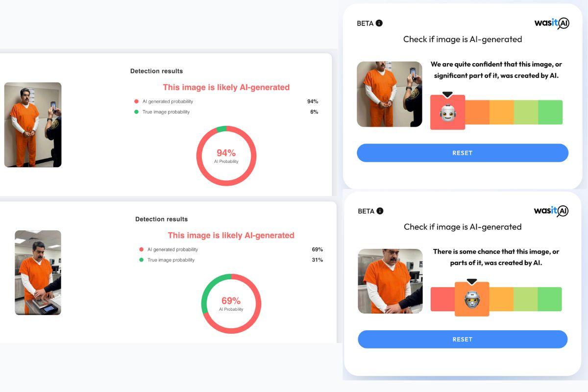Click the BETA info icon in bottom panel
The height and width of the screenshot is (392, 588).
point(380,211)
